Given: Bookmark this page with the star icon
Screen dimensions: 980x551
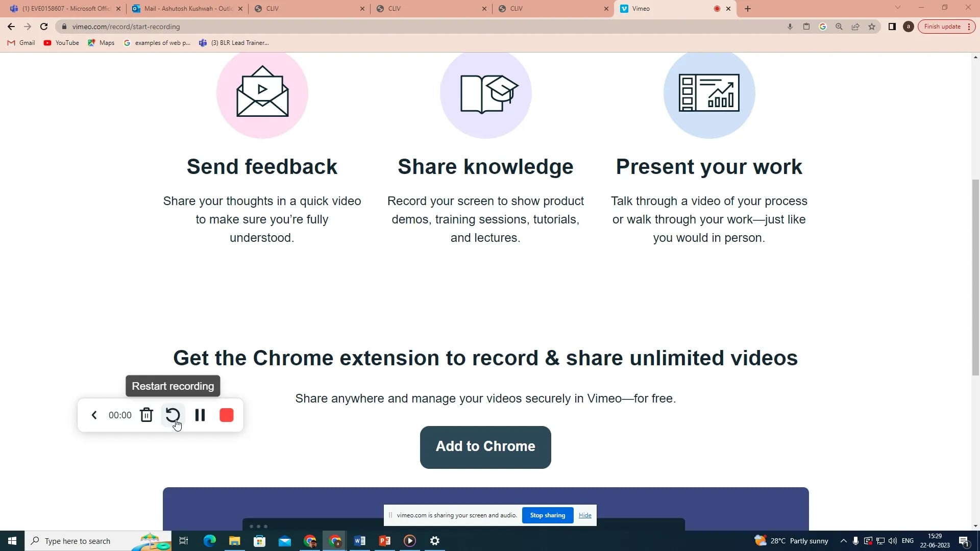Looking at the screenshot, I should (x=872, y=27).
